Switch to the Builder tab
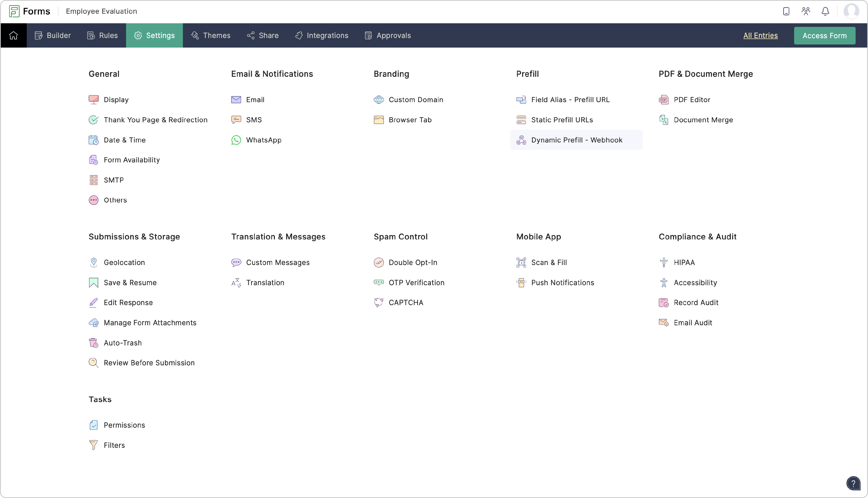Screen dimensions: 868x498 coord(52,35)
